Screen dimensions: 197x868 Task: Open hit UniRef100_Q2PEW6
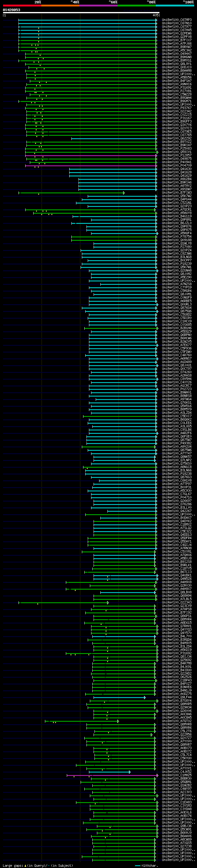[x=176, y=33]
